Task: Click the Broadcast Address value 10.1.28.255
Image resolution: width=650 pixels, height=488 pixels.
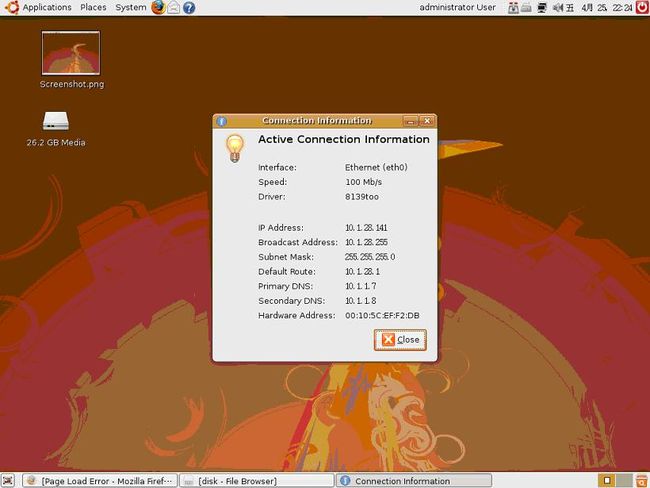Action: click(366, 242)
